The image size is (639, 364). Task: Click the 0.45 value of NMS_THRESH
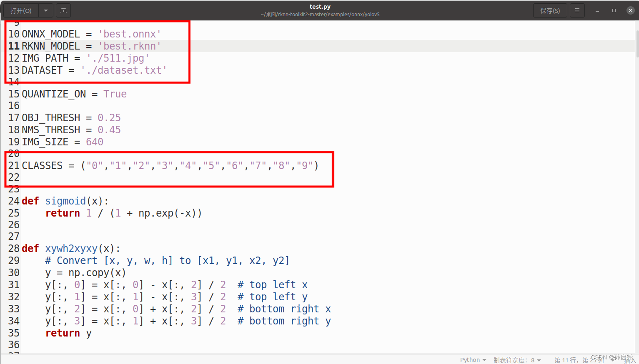click(x=109, y=130)
